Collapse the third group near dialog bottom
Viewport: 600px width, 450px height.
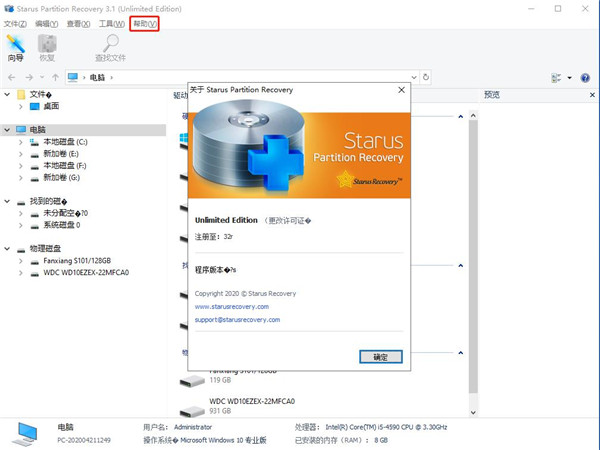click(x=461, y=353)
